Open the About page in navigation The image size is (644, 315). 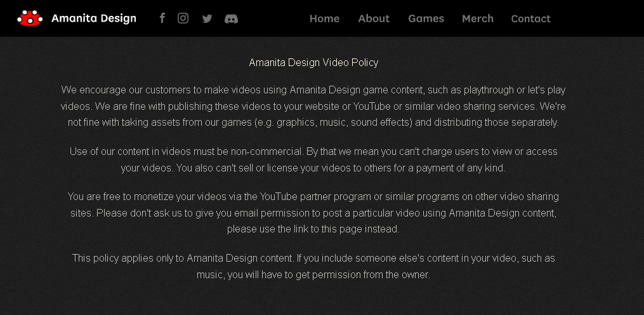[x=374, y=18]
